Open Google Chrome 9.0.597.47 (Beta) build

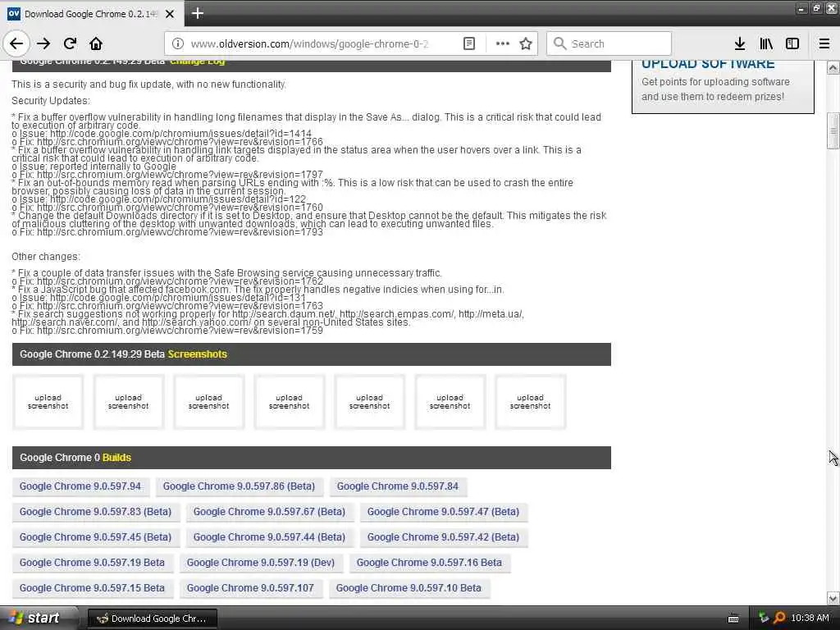(x=443, y=512)
